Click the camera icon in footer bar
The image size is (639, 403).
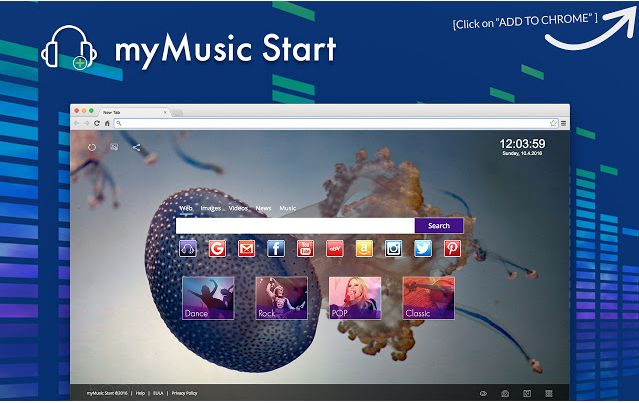pyautogui.click(x=505, y=394)
